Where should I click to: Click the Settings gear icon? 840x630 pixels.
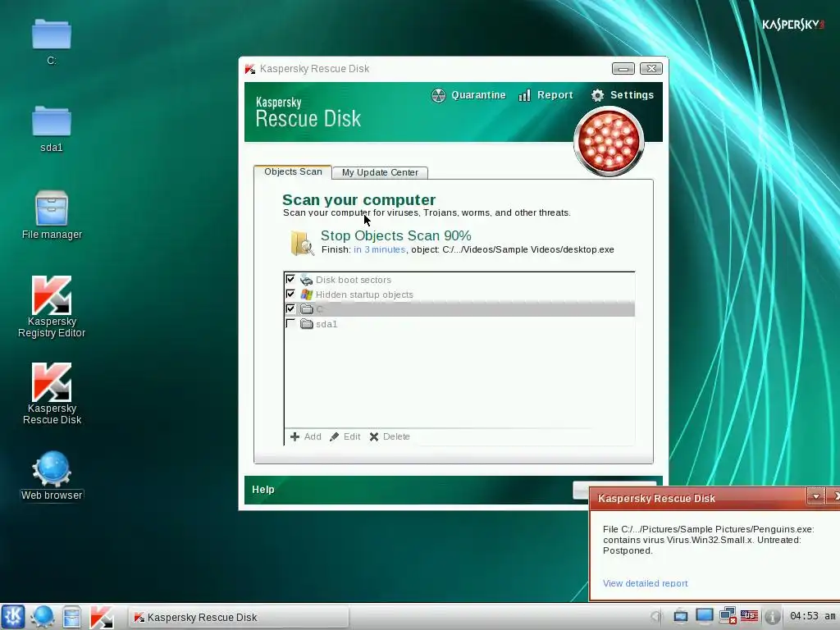click(597, 95)
